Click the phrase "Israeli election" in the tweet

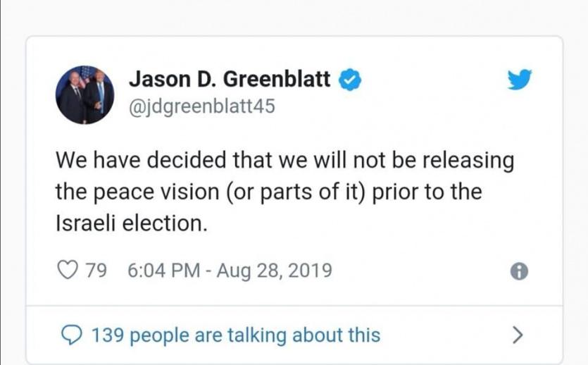click(x=131, y=224)
